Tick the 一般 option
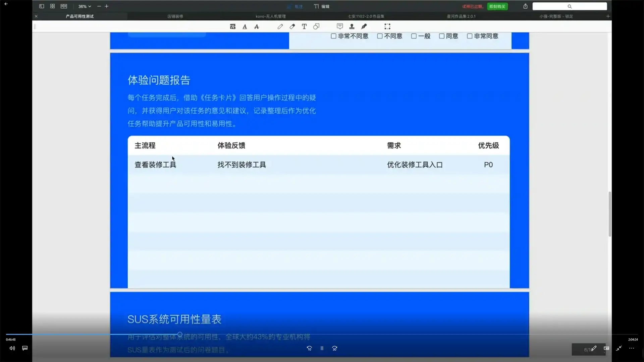Screen dimensions: 644x362 pyautogui.click(x=414, y=36)
